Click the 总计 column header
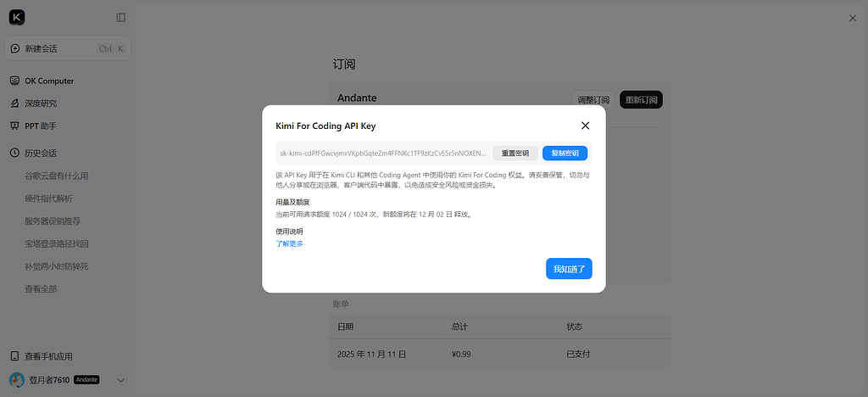 pyautogui.click(x=460, y=327)
